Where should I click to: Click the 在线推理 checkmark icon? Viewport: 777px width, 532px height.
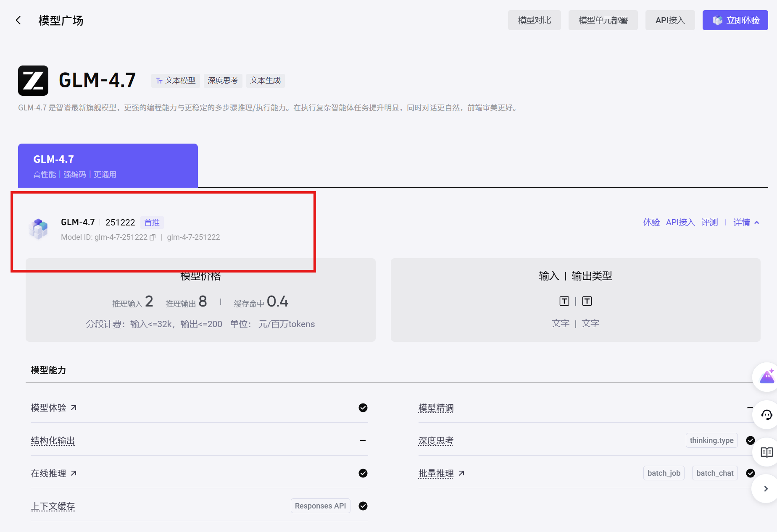pyautogui.click(x=363, y=473)
